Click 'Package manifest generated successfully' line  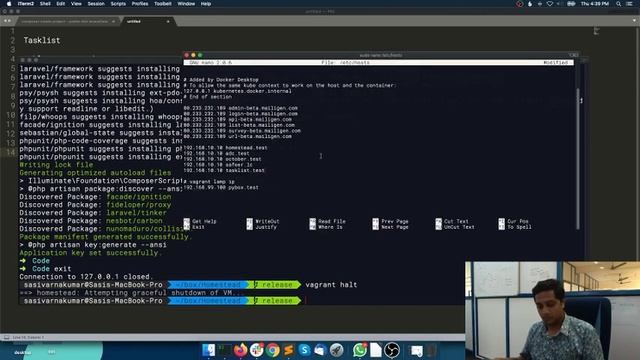point(105,237)
